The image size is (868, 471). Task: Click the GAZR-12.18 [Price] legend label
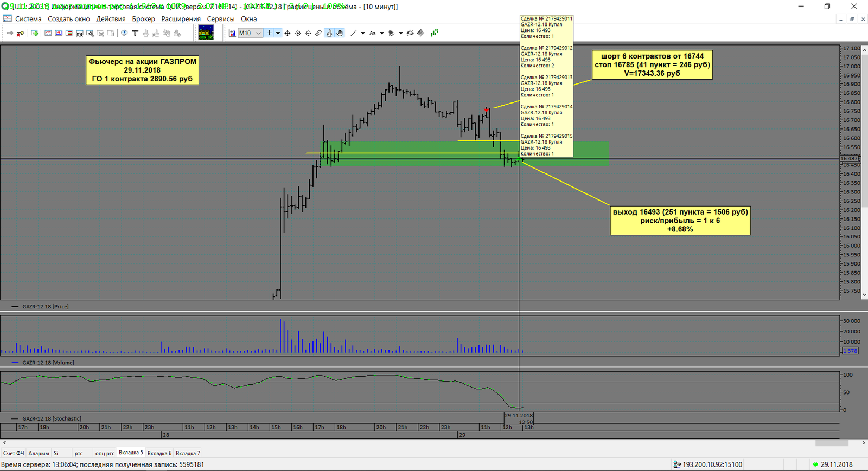click(46, 307)
